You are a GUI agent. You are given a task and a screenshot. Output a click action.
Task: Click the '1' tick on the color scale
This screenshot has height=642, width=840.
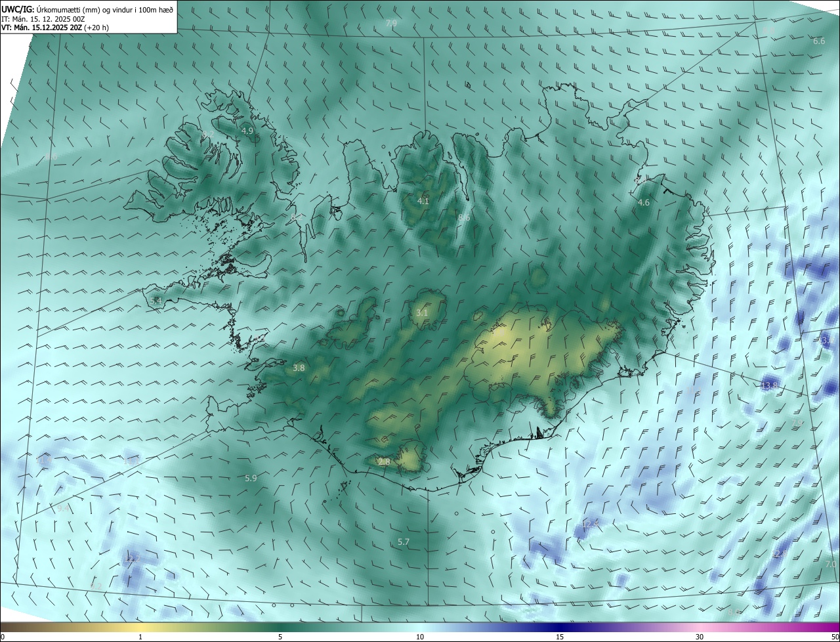140,637
